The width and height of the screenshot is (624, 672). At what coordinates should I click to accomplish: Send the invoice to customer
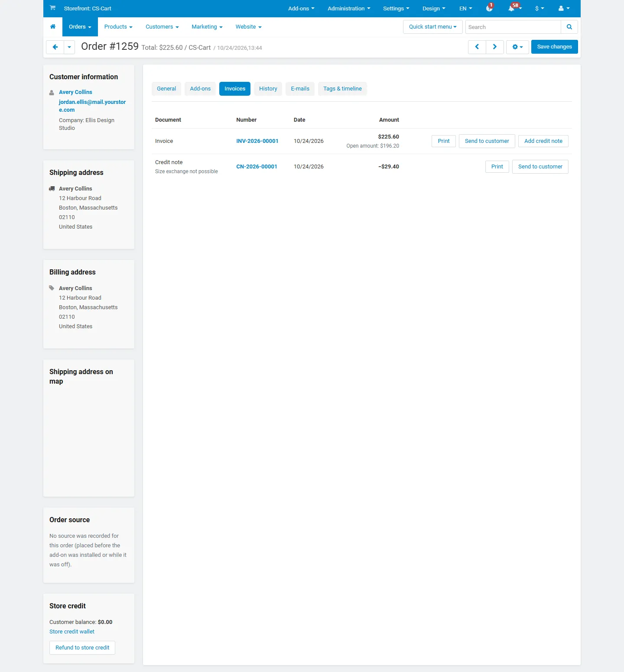click(487, 141)
